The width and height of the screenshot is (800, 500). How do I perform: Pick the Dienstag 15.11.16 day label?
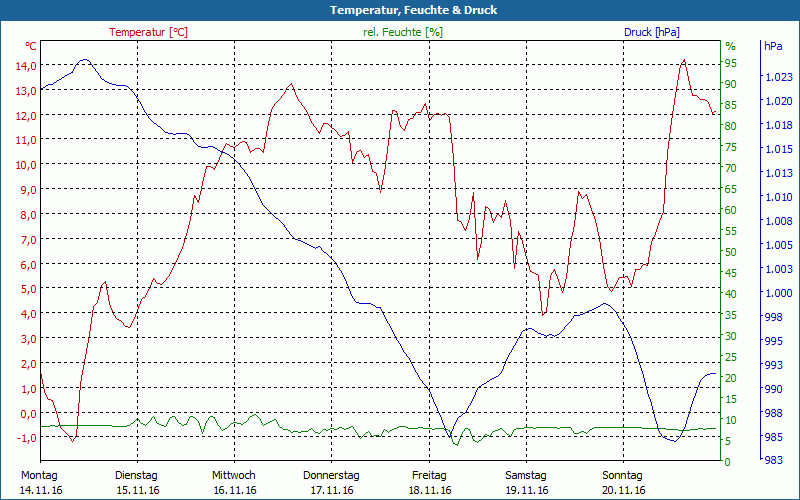point(137,482)
